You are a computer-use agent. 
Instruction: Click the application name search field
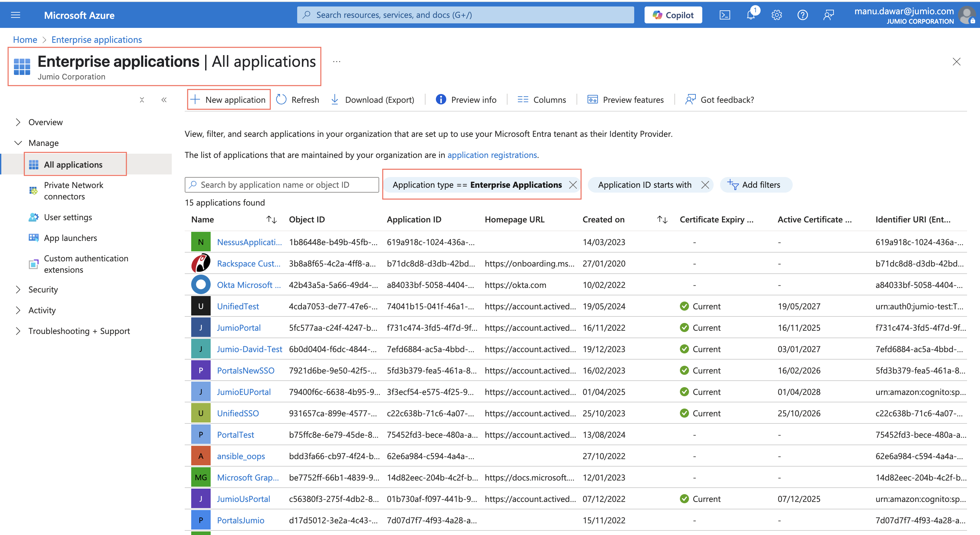[x=282, y=185]
